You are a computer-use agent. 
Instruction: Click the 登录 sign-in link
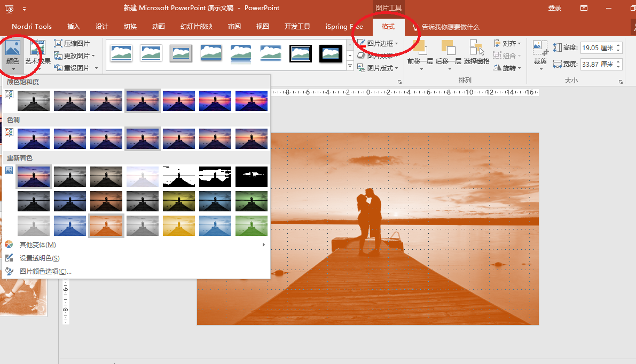pos(554,7)
